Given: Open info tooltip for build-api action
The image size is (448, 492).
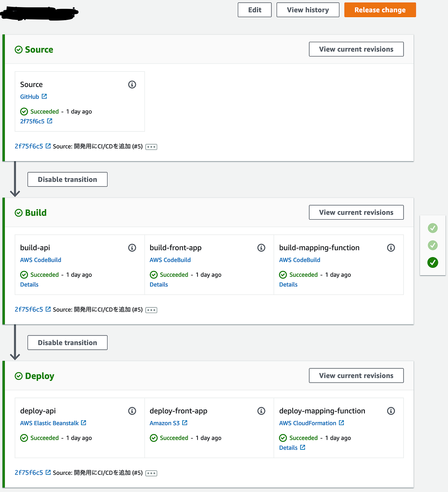Looking at the screenshot, I should click(x=132, y=247).
